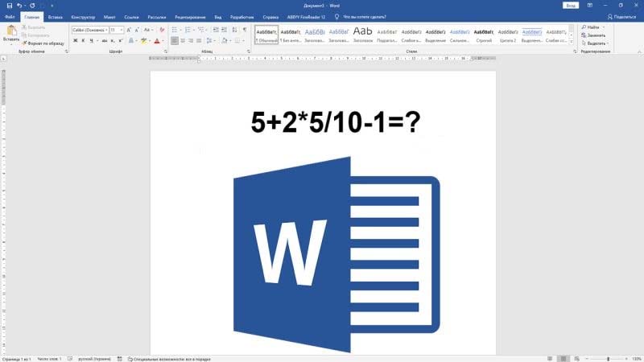
Task: Switch to the Вставка (Insert) tab
Action: [55, 17]
